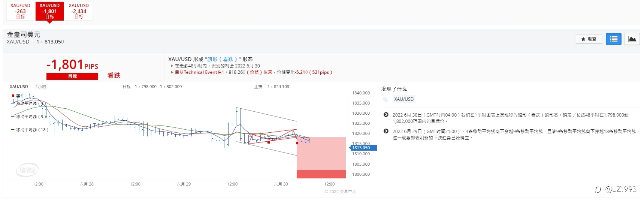Toggle 移动平均线 (9) legend line
The height and width of the screenshot is (202, 644).
pyautogui.click(x=29, y=117)
